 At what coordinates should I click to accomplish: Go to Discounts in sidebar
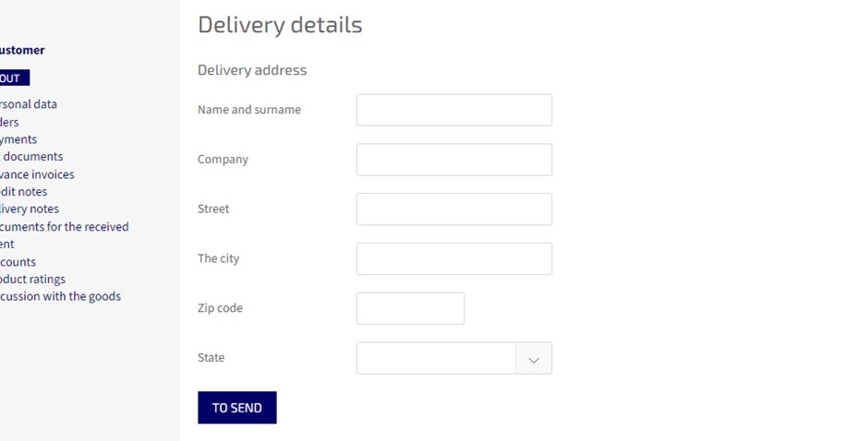click(x=18, y=262)
